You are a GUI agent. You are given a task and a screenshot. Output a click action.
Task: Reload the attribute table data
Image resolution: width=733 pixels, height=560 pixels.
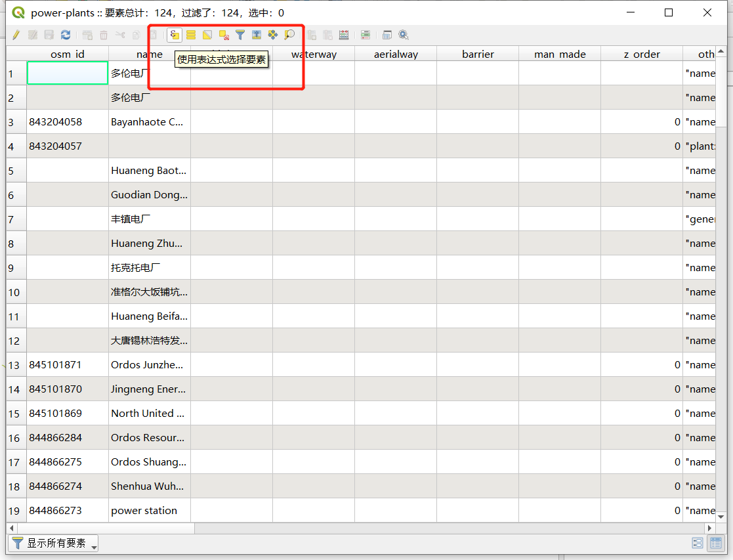[x=66, y=35]
